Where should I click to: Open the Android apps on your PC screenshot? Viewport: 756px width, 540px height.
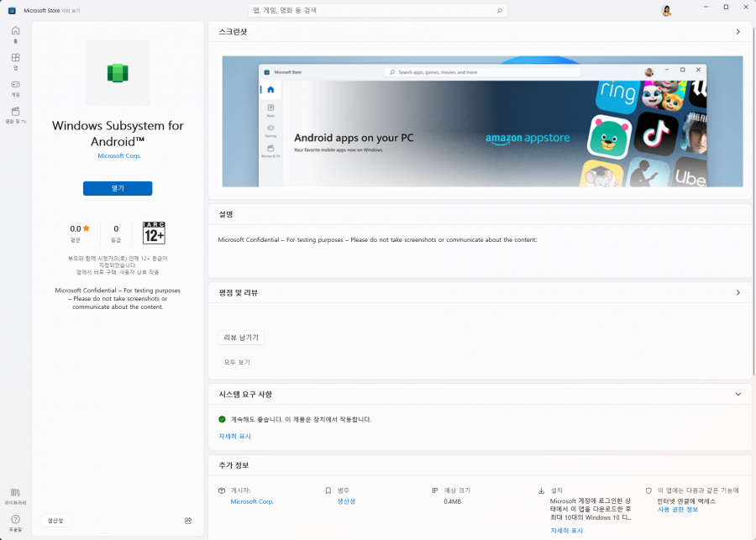click(x=482, y=122)
